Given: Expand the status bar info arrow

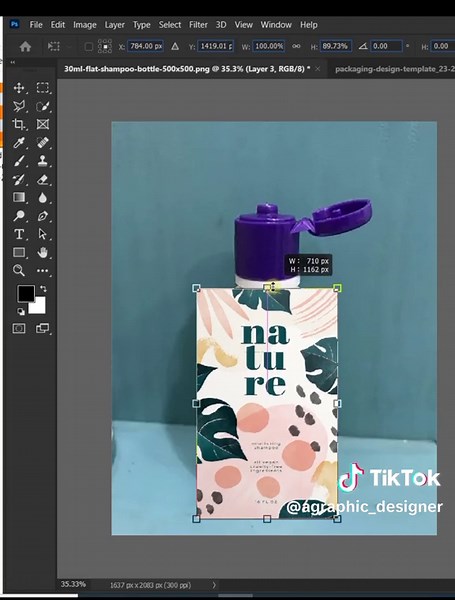Looking at the screenshot, I should coord(214,585).
